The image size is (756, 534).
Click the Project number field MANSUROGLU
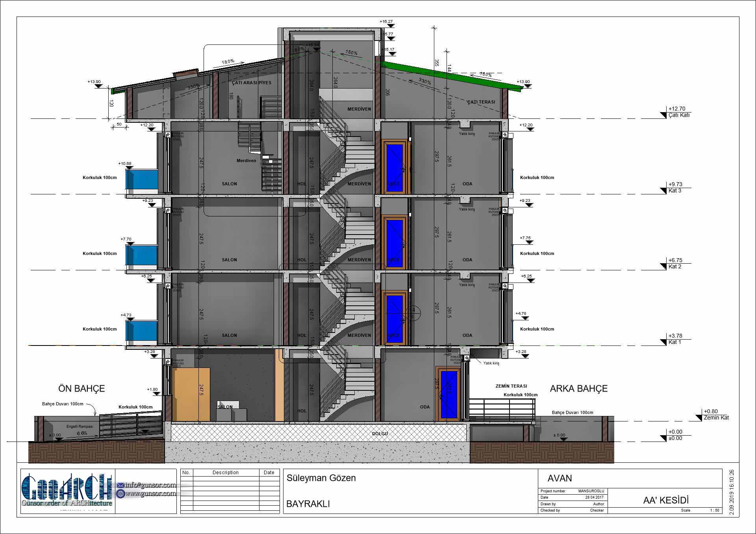(x=591, y=491)
